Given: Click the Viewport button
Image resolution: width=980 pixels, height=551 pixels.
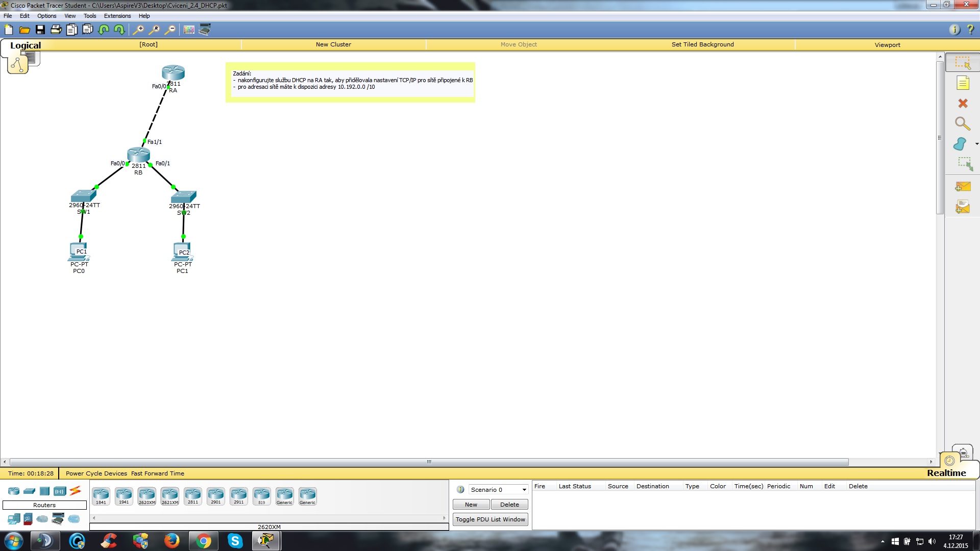Looking at the screenshot, I should (887, 45).
